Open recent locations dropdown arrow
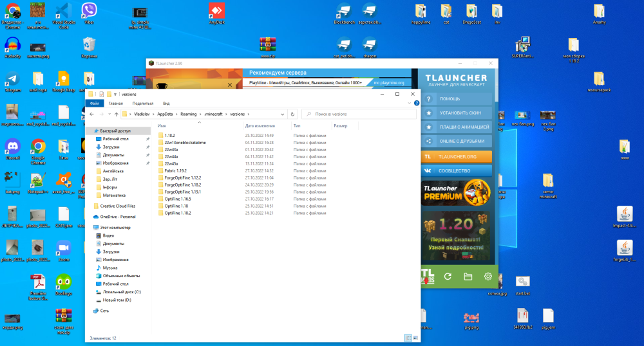This screenshot has height=346, width=644. coord(109,114)
